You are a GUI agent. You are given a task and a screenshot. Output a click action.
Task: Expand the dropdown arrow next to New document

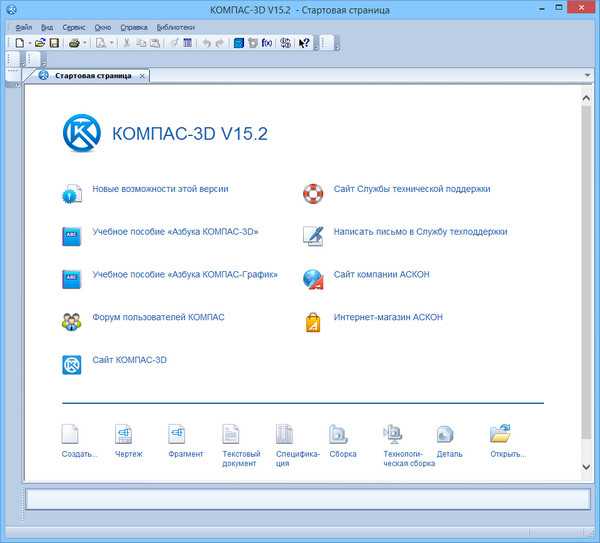[x=29, y=43]
